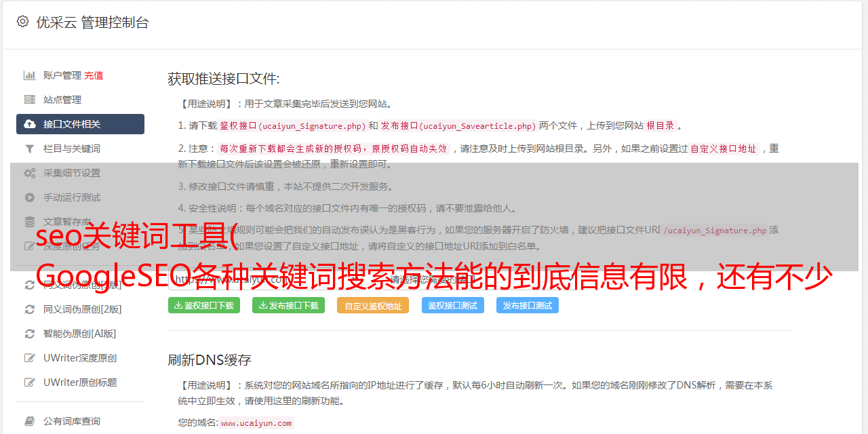The image size is (868, 434).
Task: Click the blue 发布接口测试 button
Action: click(x=528, y=305)
